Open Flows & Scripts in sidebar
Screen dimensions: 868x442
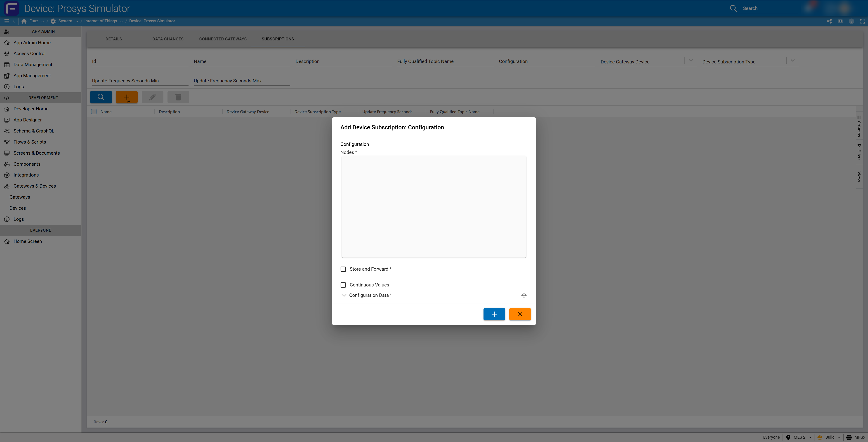point(30,142)
